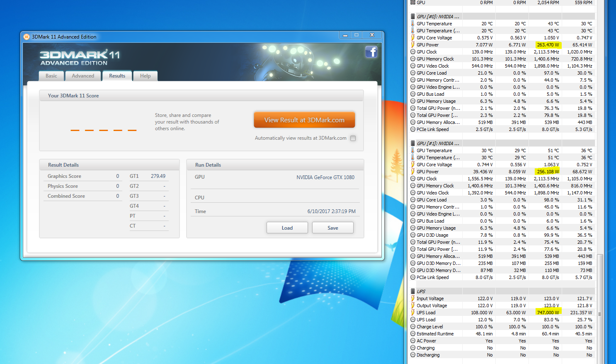Click the 3DMark 11 title bar app icon

27,36
